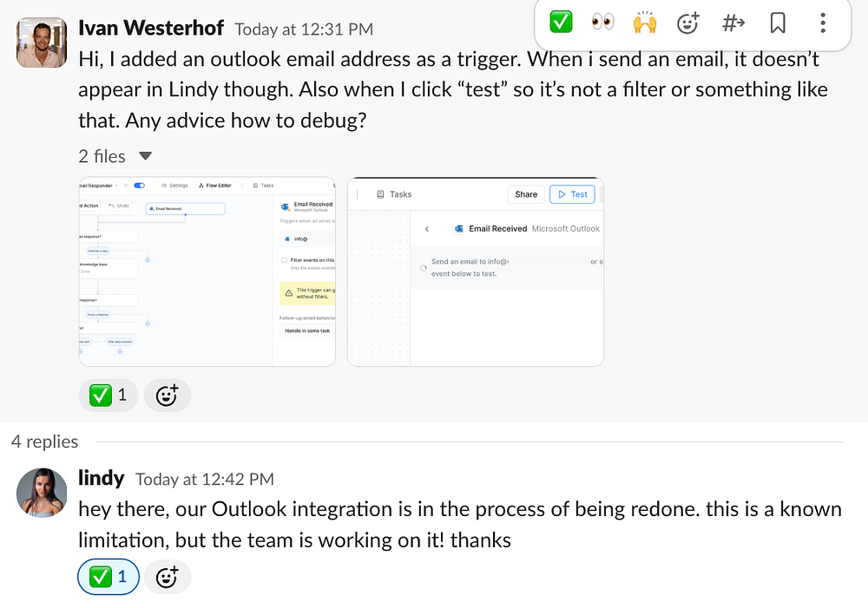
Task: Open the Flow Editor screenshot thumbnail
Action: point(207,271)
